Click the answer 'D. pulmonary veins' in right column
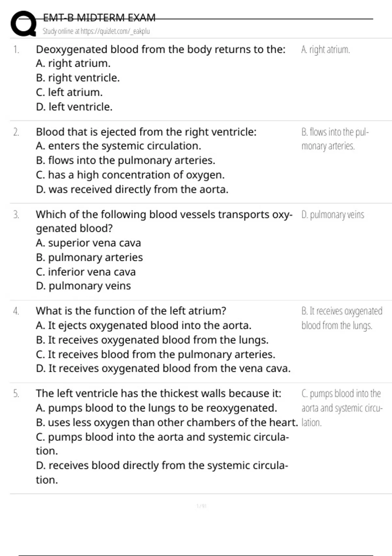Viewport: 392px width, 556px height. [333, 215]
